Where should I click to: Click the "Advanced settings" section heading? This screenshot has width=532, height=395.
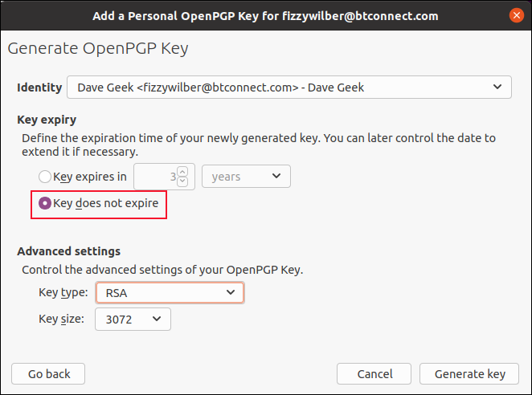(x=68, y=251)
